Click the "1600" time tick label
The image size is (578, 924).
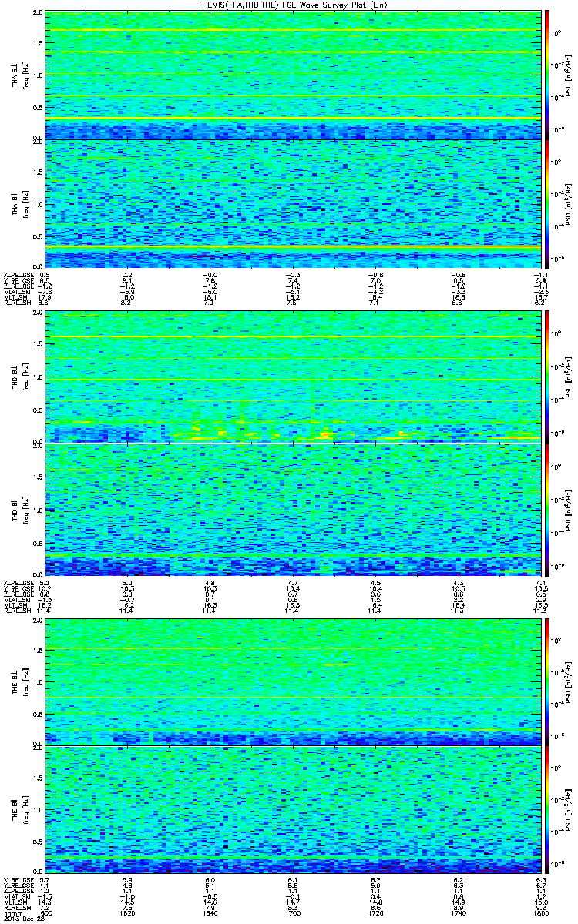tap(45, 913)
